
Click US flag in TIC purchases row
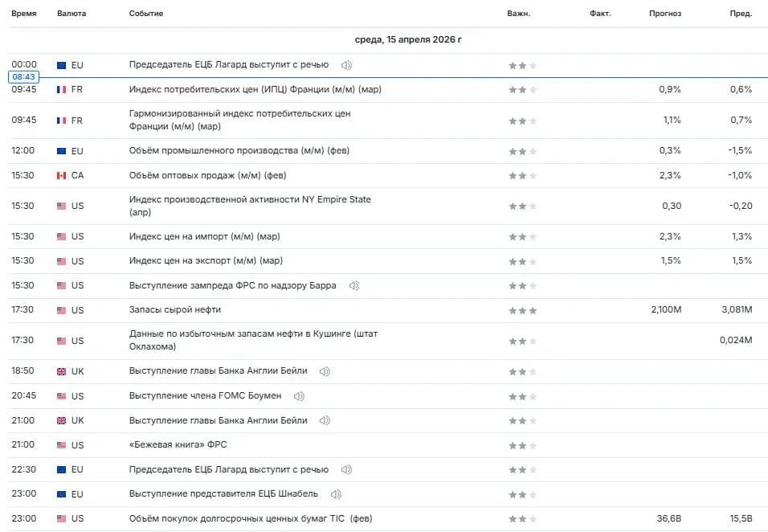point(61,519)
